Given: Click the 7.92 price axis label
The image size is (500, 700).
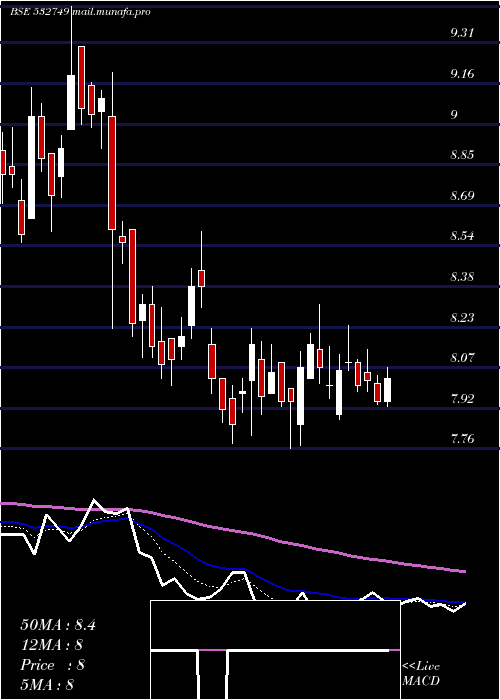Looking at the screenshot, I should 462,399.
